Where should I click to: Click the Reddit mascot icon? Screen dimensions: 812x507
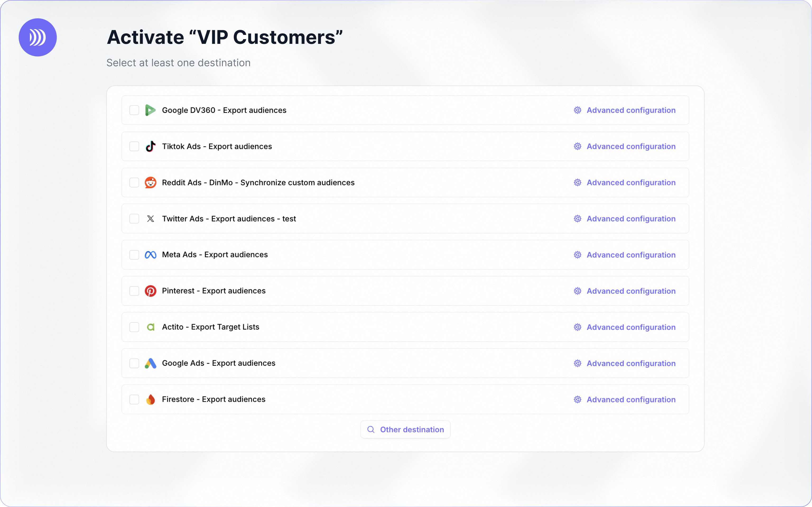pos(150,182)
